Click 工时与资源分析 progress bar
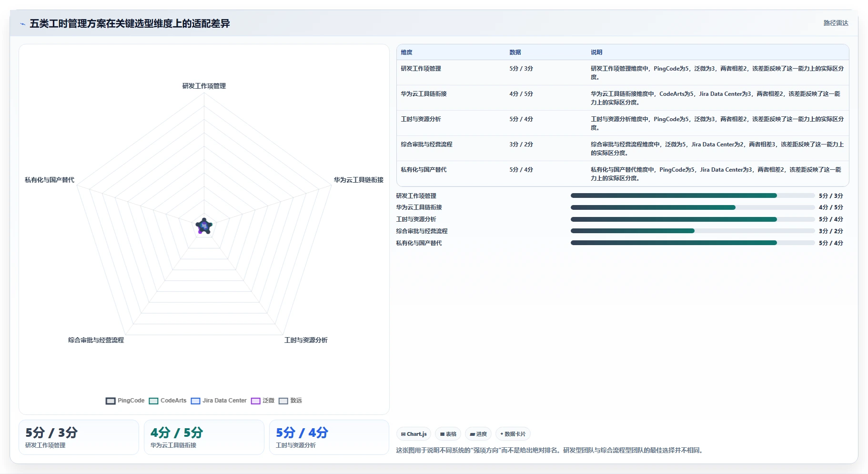 pos(693,219)
